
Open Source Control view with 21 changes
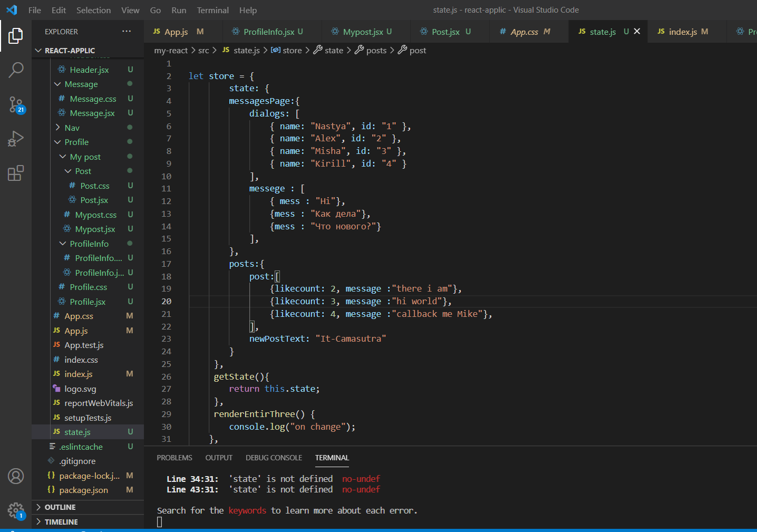click(x=16, y=104)
